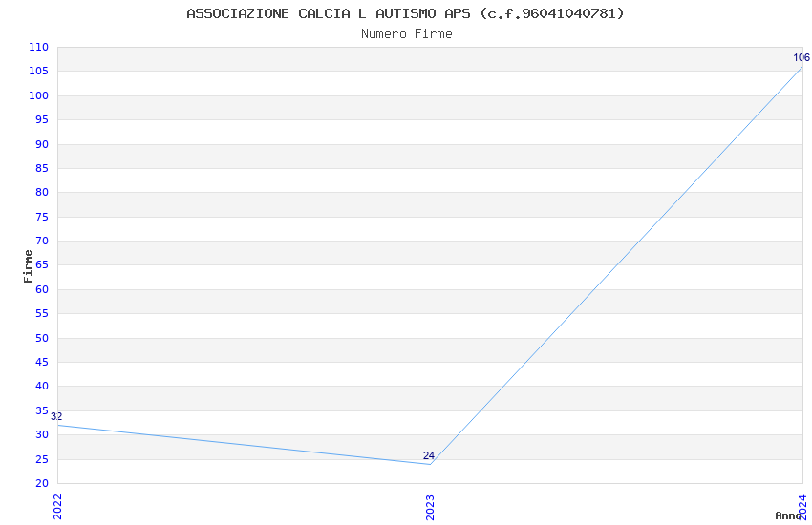Screen dimensions: 812x525
Task: Click the y-axis value 60
Action: (x=42, y=289)
